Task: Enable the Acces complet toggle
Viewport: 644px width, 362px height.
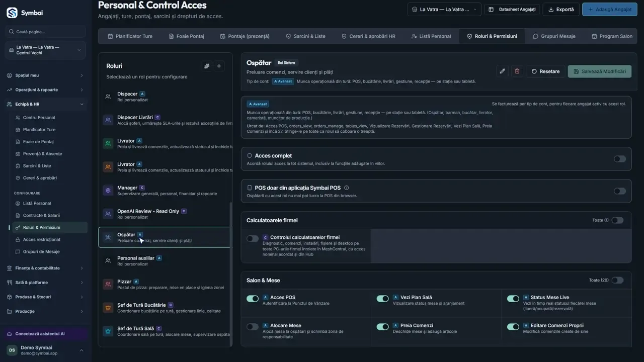Action: (619, 159)
